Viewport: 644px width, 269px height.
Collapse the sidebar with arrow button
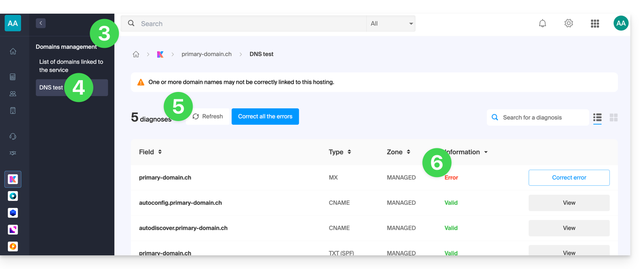pos(41,23)
